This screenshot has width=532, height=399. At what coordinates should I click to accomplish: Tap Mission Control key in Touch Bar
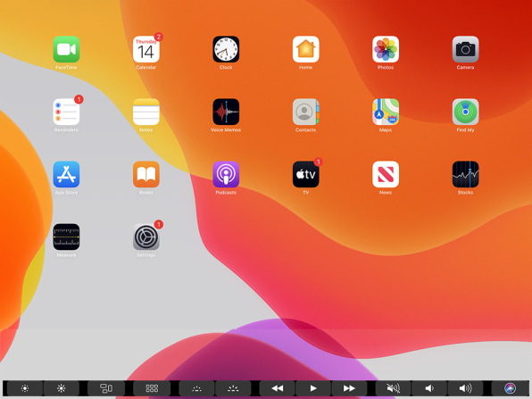[x=106, y=388]
